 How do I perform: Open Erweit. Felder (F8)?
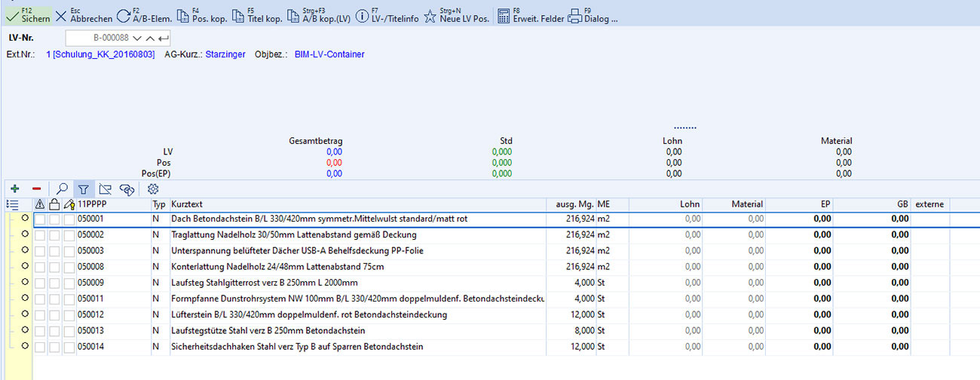pyautogui.click(x=531, y=16)
